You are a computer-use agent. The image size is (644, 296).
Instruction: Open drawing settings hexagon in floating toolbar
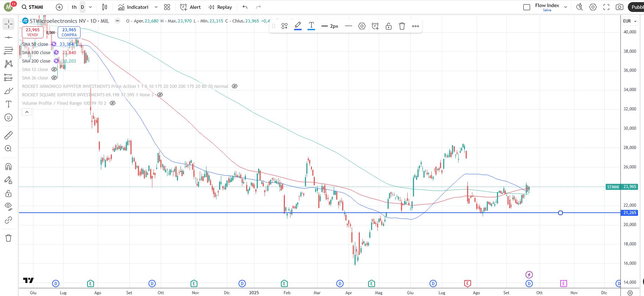tap(362, 26)
